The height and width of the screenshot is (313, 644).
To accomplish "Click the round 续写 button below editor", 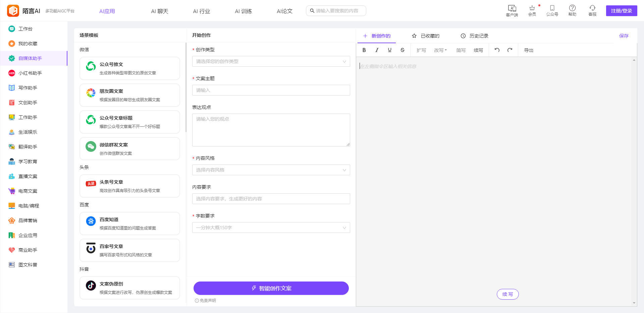I will tap(507, 294).
